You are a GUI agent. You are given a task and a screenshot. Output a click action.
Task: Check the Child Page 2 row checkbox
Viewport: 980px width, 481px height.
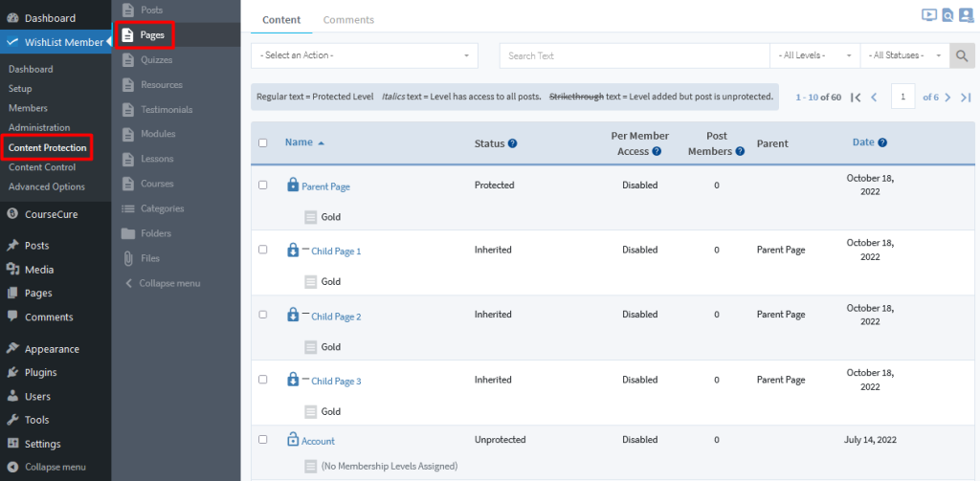262,315
